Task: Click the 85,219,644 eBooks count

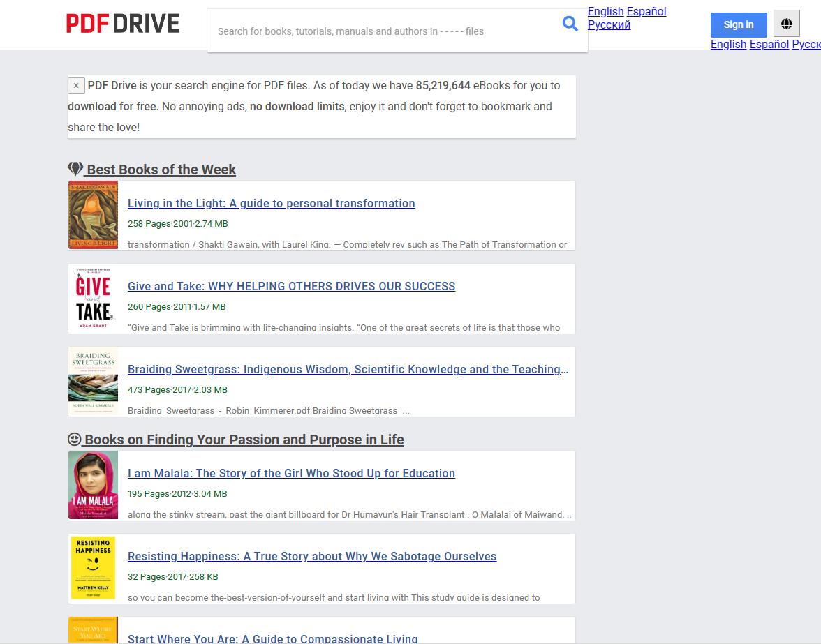Action: (x=443, y=86)
